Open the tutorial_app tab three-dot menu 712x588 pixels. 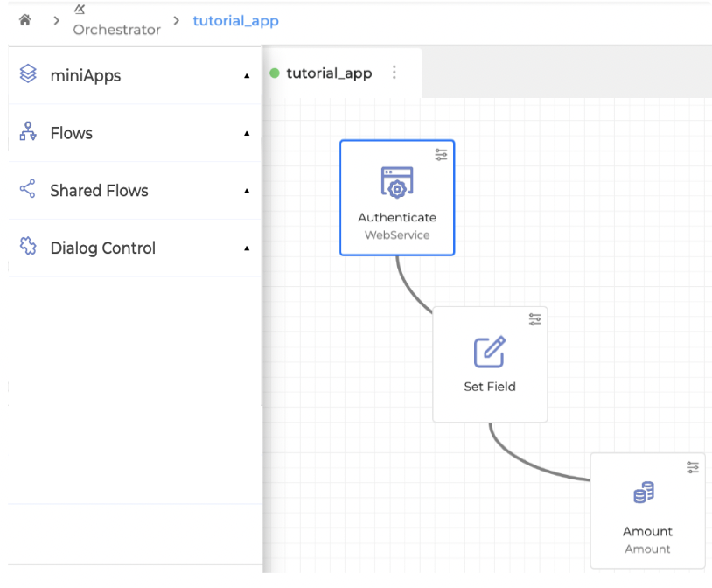[394, 73]
